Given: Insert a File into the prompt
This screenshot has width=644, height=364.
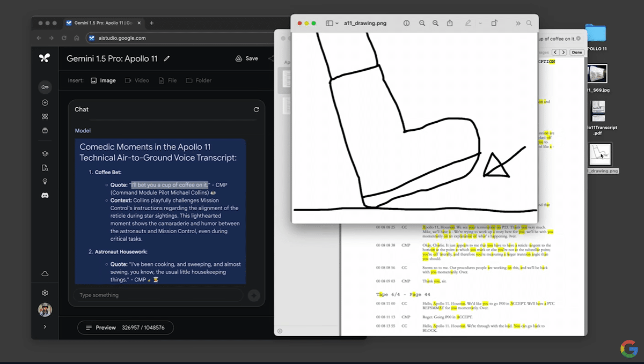Looking at the screenshot, I should click(167, 80).
